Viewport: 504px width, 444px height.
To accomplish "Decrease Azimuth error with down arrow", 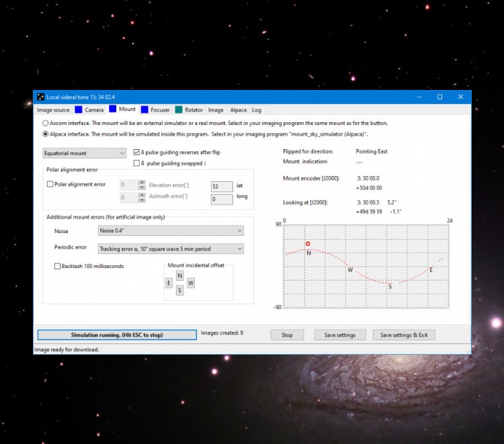I will (x=142, y=199).
